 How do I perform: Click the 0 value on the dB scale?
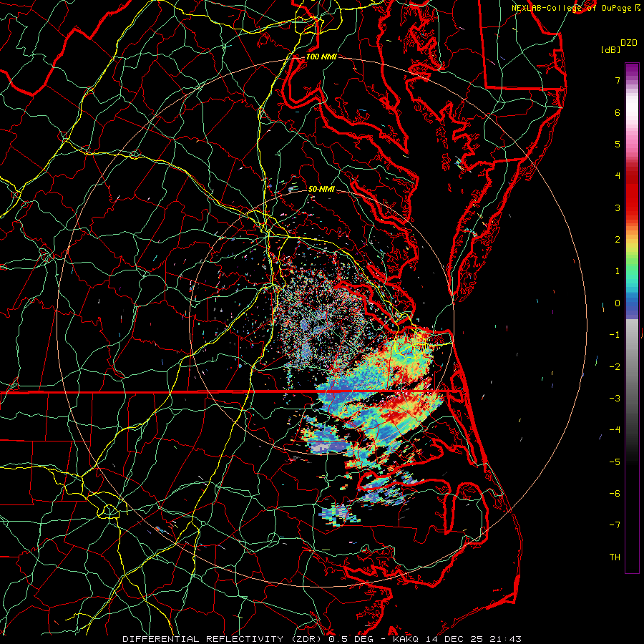[x=618, y=303]
